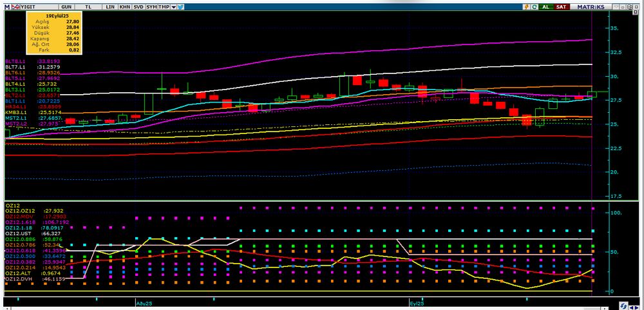
Task: Click the Twitter bird icon
Action: 181,7
